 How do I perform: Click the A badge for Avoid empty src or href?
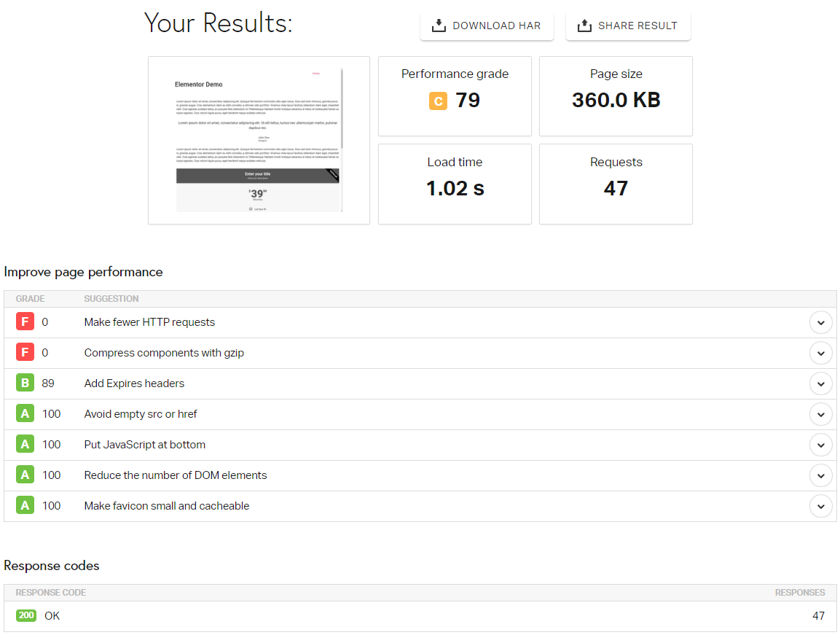pyautogui.click(x=25, y=413)
